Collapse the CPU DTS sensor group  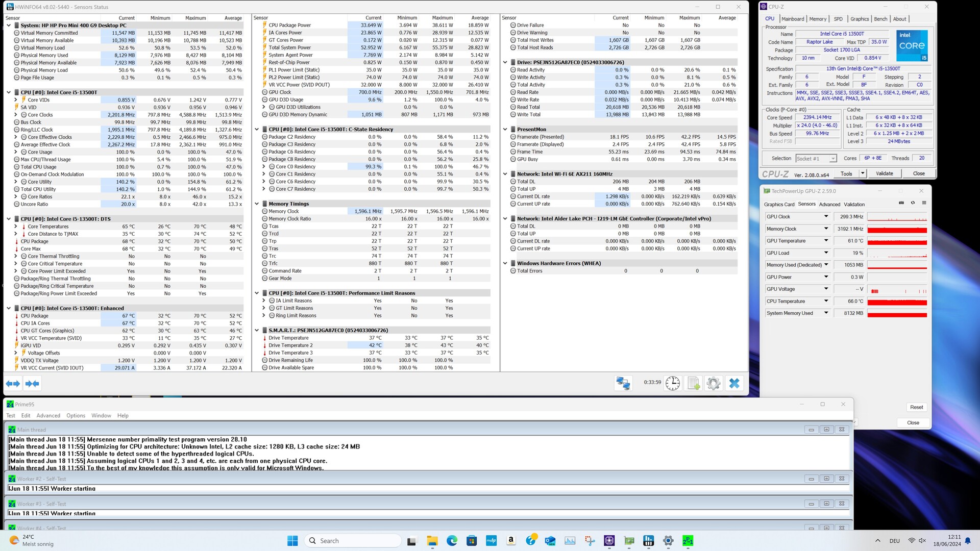[9, 219]
